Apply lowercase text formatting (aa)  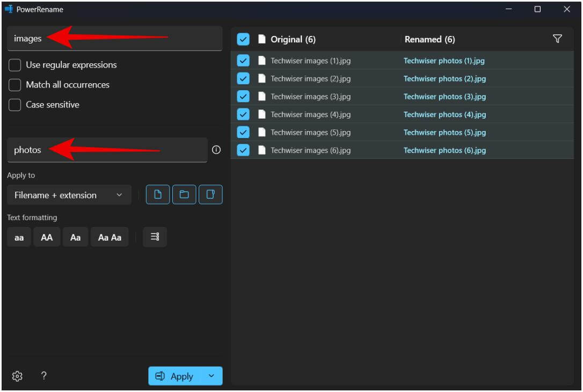(x=19, y=237)
